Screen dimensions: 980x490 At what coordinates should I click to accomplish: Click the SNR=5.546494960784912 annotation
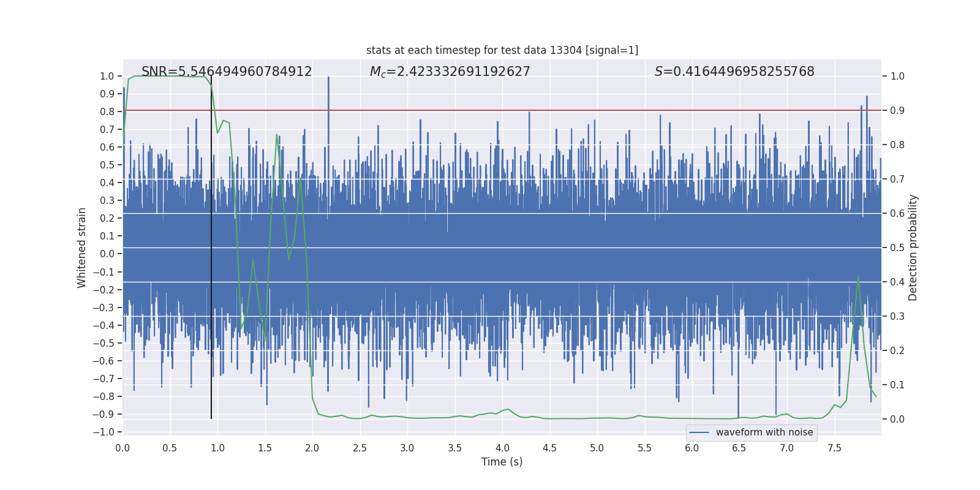227,72
